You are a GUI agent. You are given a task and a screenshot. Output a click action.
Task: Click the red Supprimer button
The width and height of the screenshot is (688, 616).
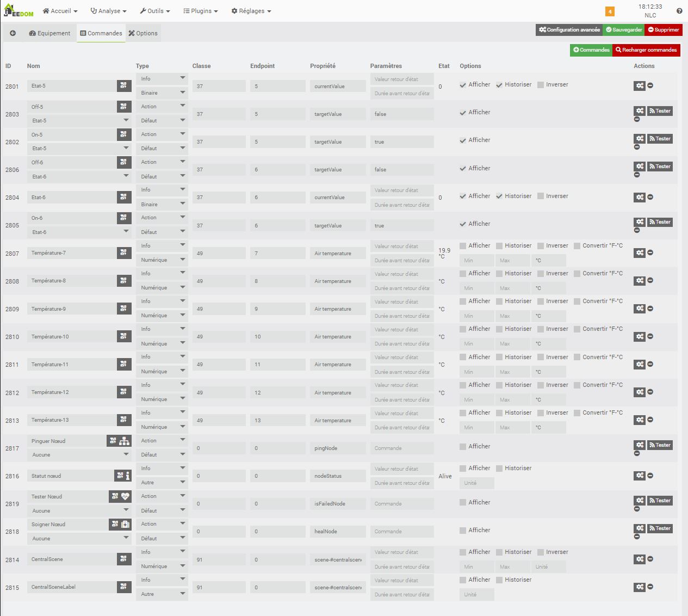tap(664, 30)
